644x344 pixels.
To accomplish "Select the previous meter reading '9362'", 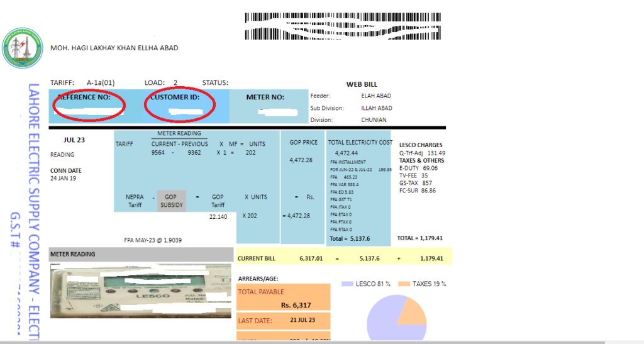I will [x=194, y=152].
